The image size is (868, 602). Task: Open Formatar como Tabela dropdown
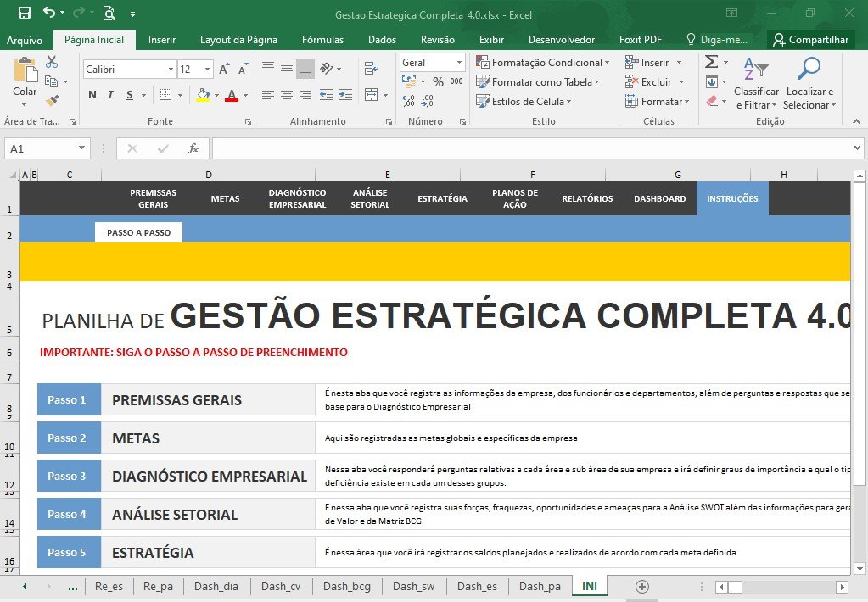538,82
